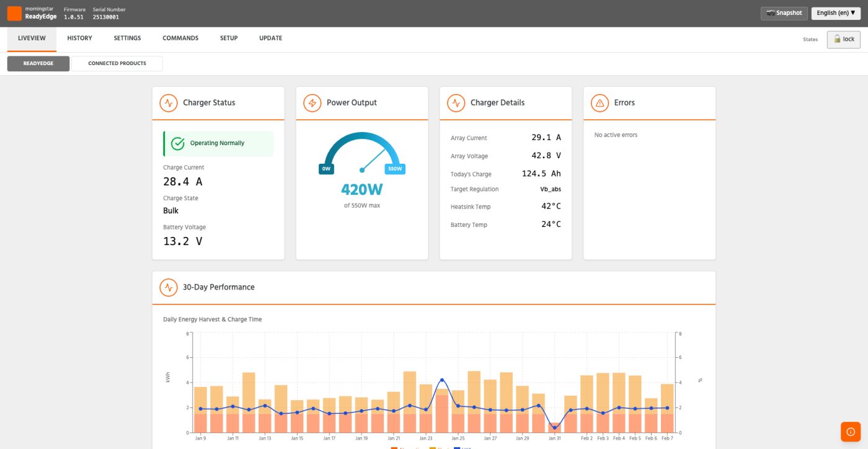
Task: Click the 24°C battery temperature value
Action: click(x=551, y=225)
